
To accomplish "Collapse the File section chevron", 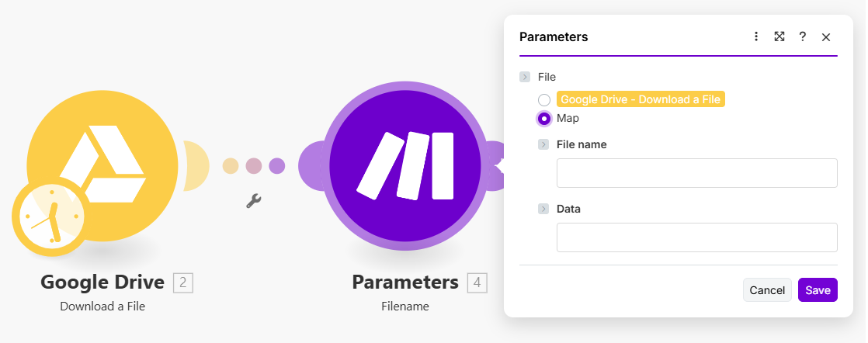I will click(525, 77).
